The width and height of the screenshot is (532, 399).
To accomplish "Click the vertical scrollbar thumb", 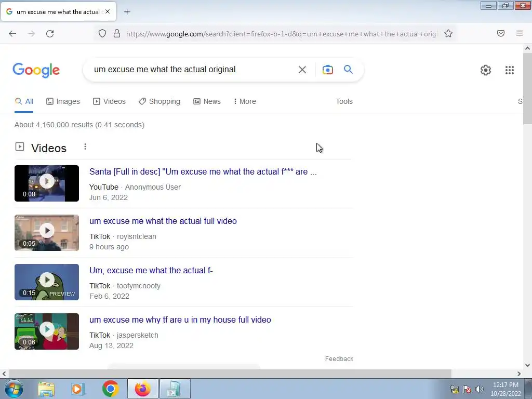I will (x=527, y=89).
